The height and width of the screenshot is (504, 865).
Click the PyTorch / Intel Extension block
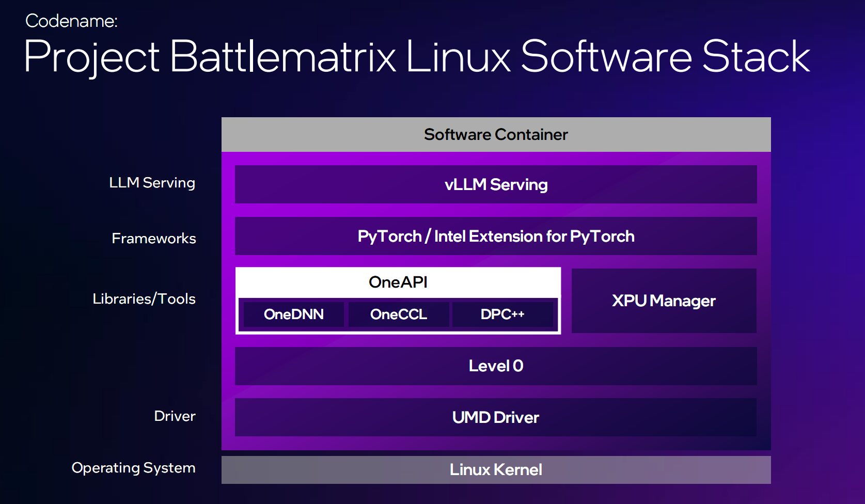496,237
